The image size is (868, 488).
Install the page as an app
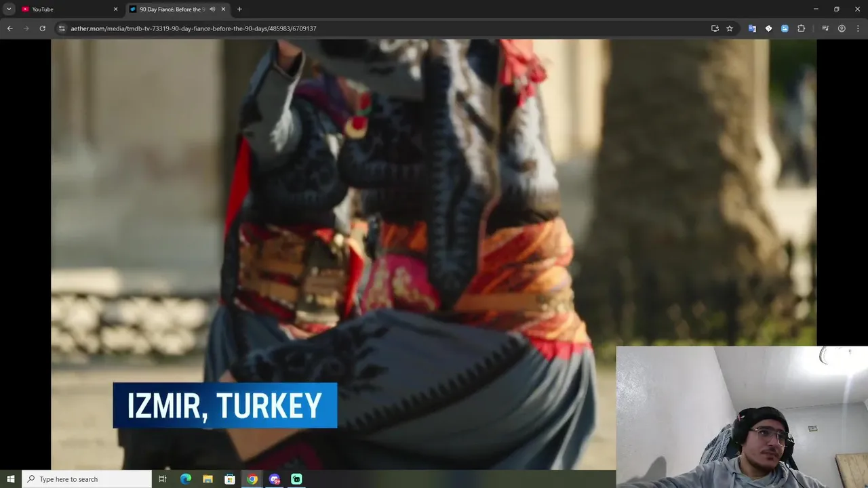(715, 28)
